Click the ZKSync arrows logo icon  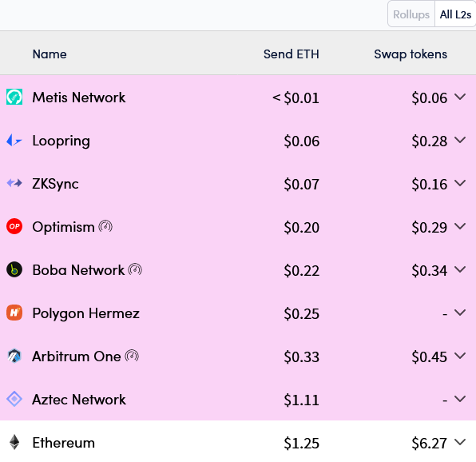tap(14, 183)
